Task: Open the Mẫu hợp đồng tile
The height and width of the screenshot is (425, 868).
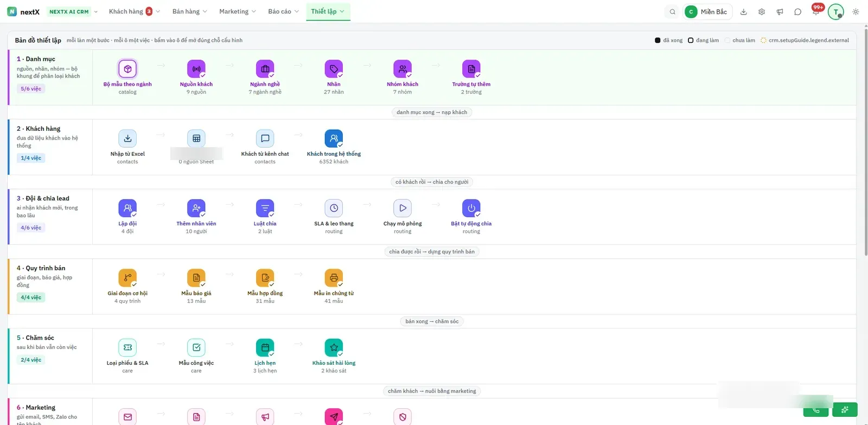Action: (x=265, y=286)
